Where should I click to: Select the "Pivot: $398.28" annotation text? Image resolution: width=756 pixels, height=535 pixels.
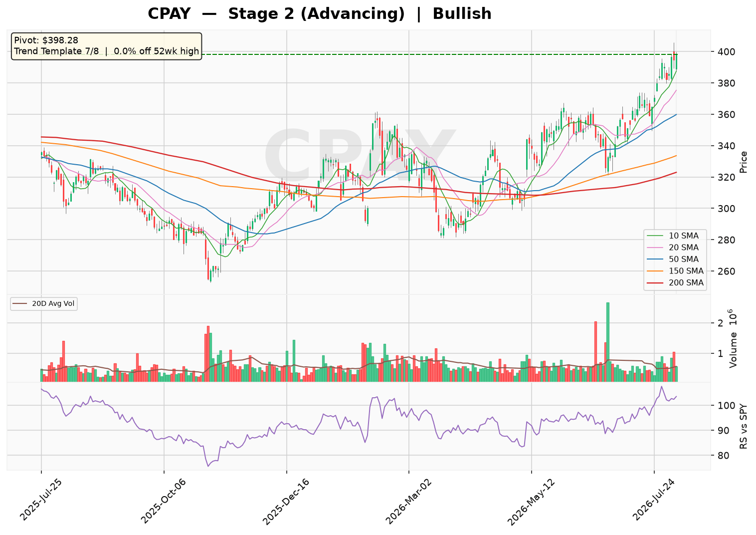(46, 40)
